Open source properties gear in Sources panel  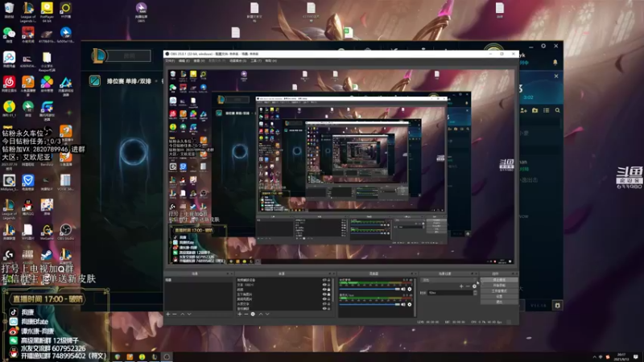(x=253, y=314)
